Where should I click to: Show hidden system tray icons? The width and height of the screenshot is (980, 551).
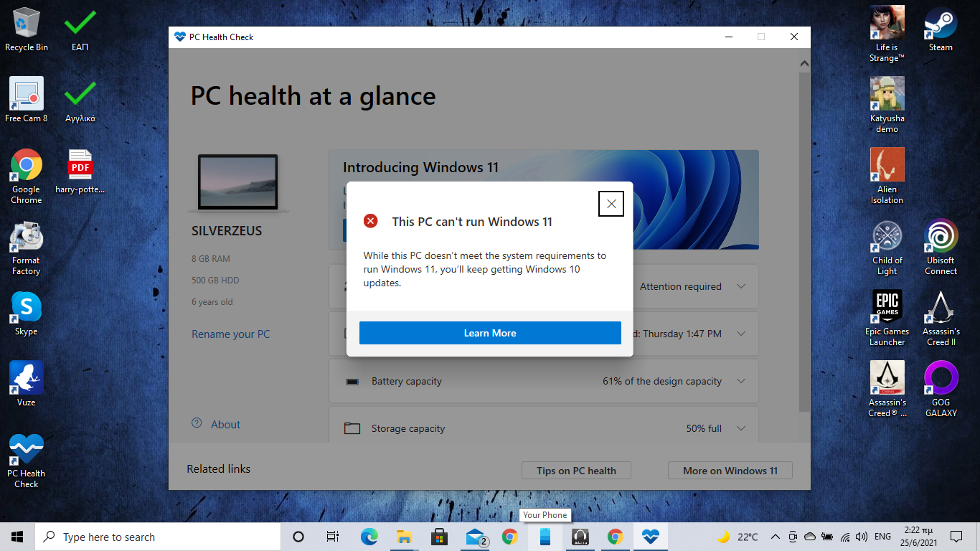pyautogui.click(x=775, y=537)
